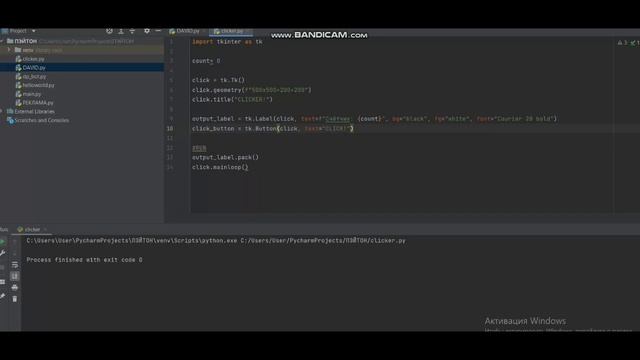Click the Select Opened File target icon
Viewport: 640px width, 360px height.
[x=109, y=31]
